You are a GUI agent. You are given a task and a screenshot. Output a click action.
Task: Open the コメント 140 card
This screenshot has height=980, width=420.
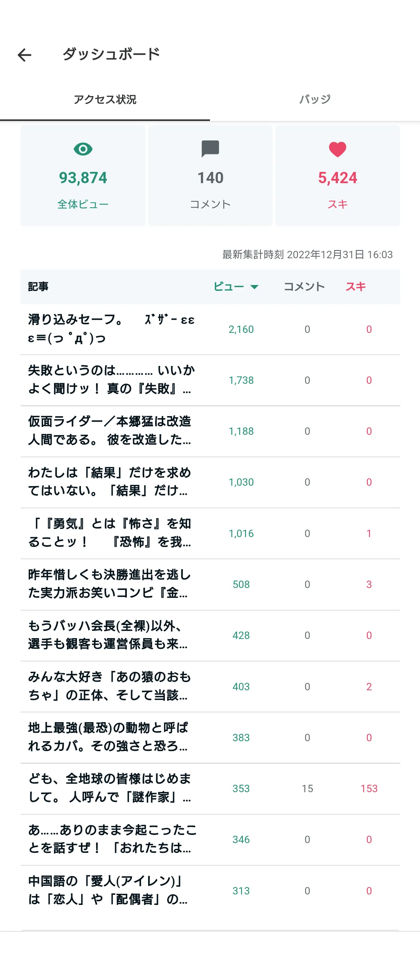[210, 175]
